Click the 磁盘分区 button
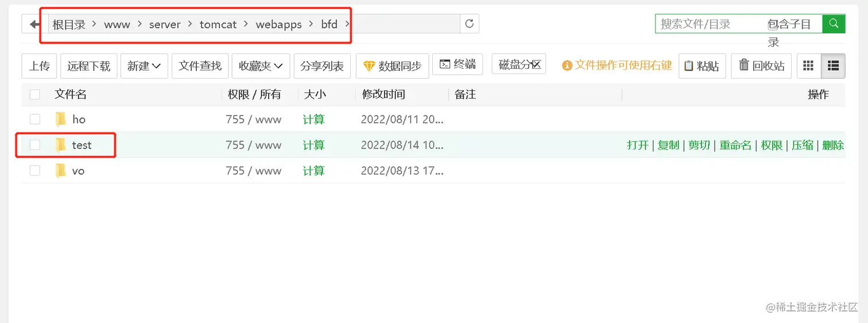Screen dimensions: 868x323 click(520, 64)
